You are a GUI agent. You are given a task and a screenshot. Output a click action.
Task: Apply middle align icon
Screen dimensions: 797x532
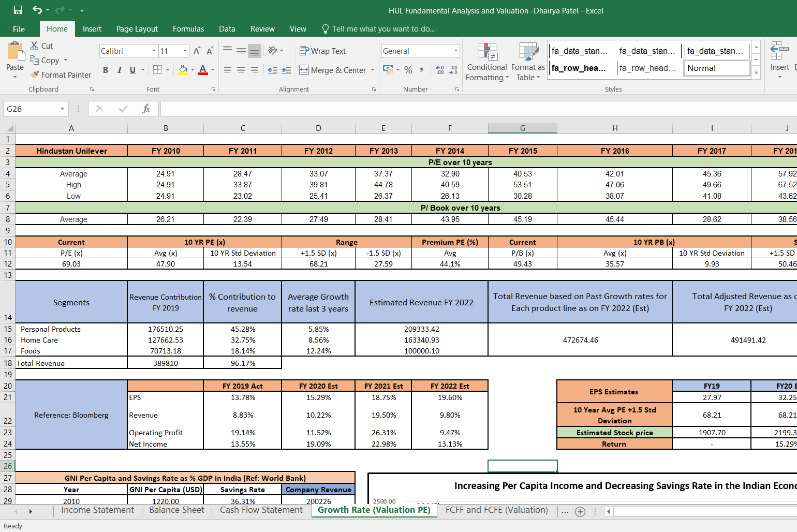241,51
